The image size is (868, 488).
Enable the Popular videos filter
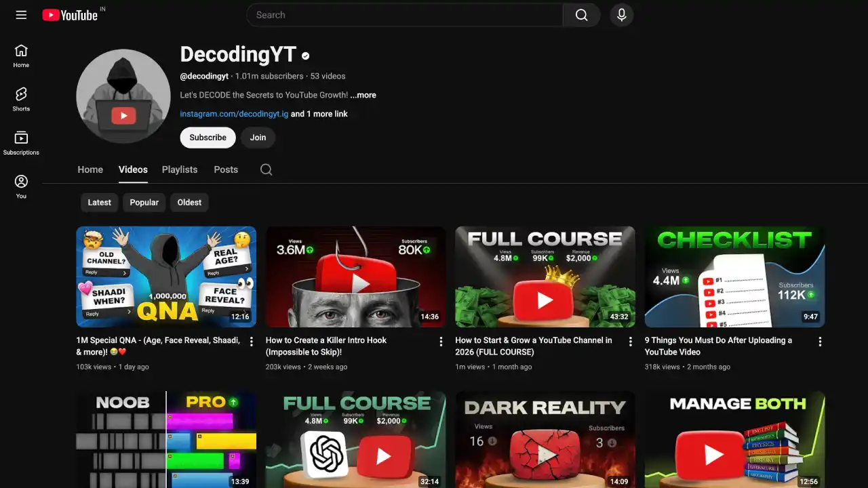[144, 202]
